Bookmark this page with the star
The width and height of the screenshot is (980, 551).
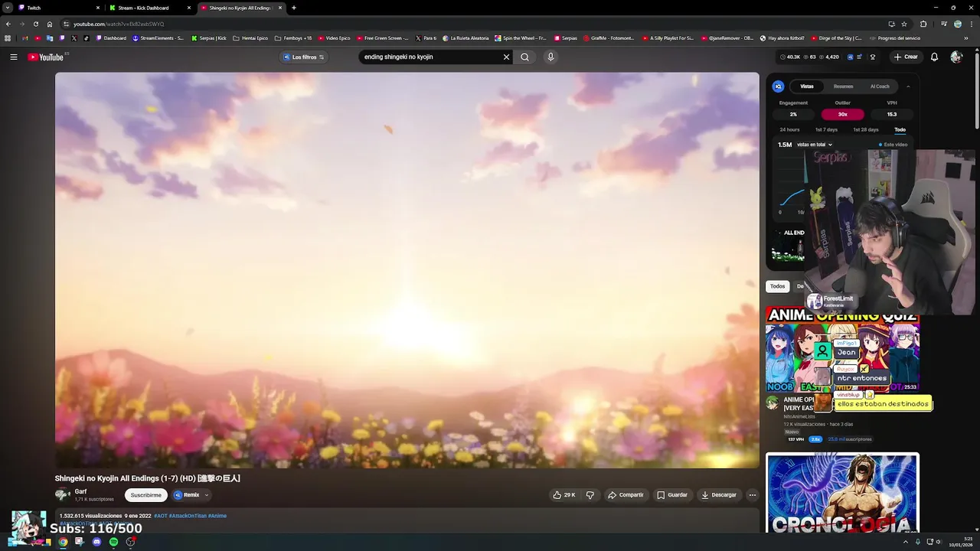pyautogui.click(x=904, y=24)
